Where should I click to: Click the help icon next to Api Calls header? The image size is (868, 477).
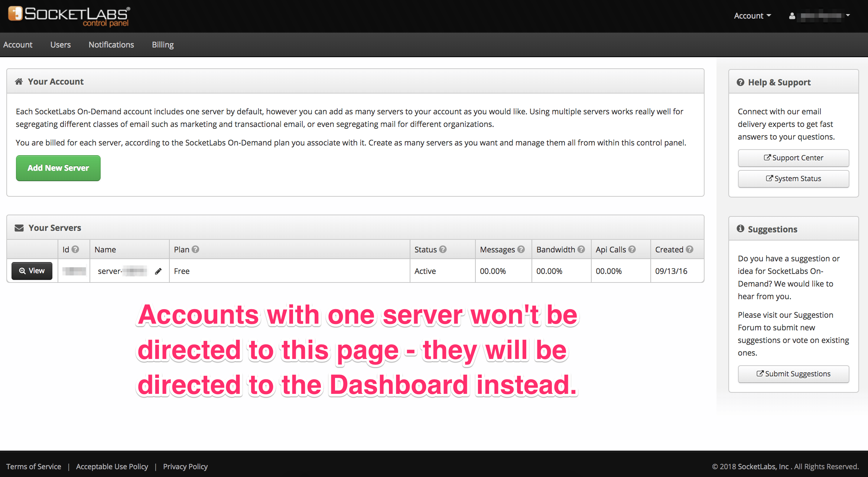click(x=632, y=249)
